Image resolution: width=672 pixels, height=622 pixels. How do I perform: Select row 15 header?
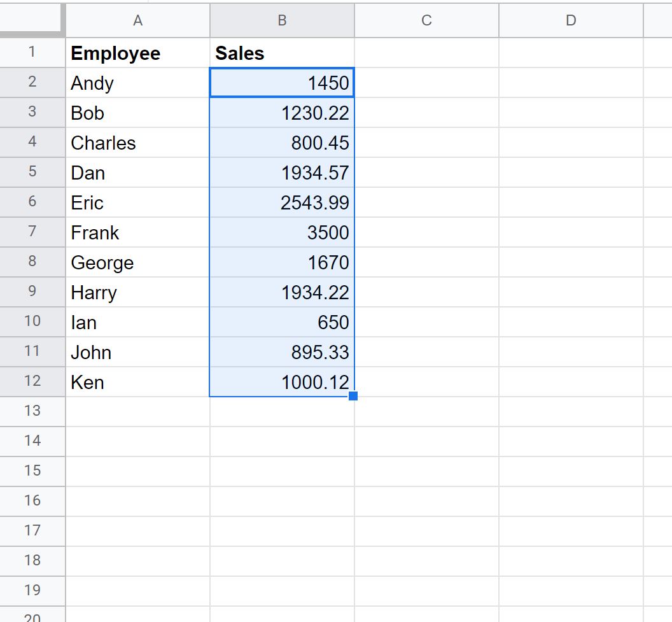tap(32, 471)
